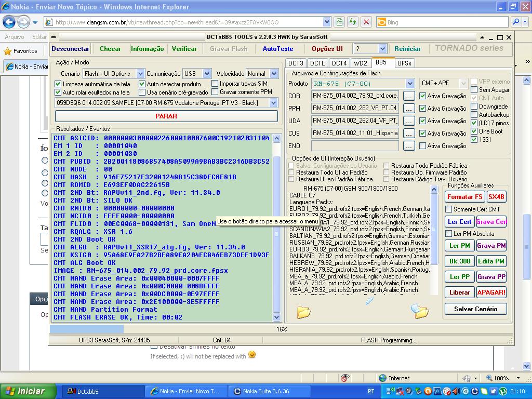
Task: Expand the product code 059D9Q6 dropdown
Action: pyautogui.click(x=273, y=103)
